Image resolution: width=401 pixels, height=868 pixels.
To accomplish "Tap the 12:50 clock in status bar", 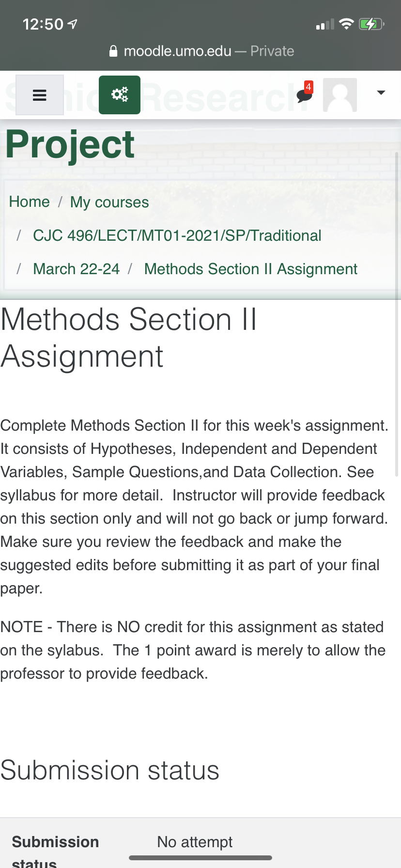I will (x=43, y=24).
